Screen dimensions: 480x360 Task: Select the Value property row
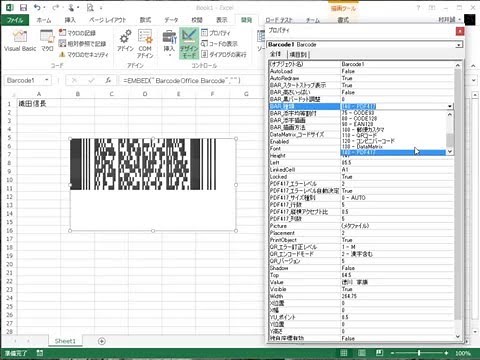coord(362,282)
